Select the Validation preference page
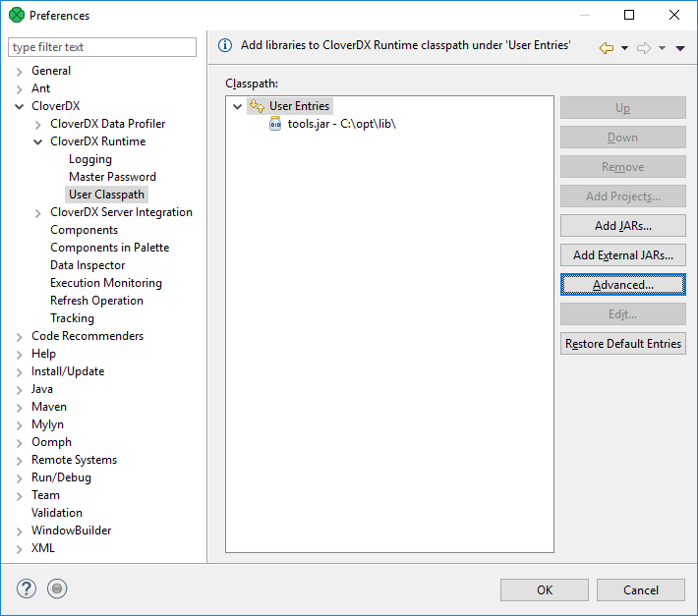 (57, 513)
